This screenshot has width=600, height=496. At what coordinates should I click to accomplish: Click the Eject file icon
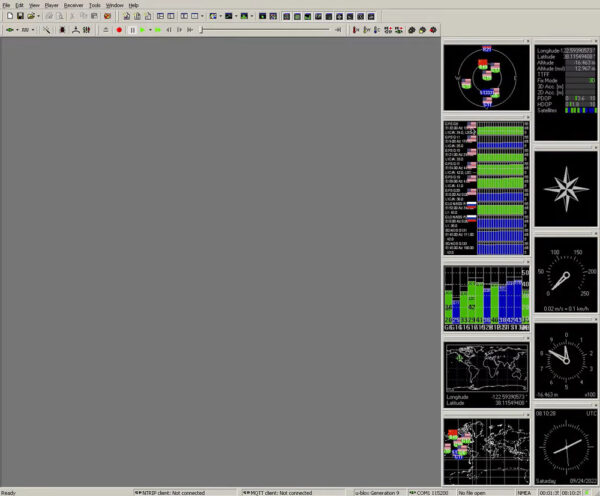pyautogui.click(x=106, y=30)
